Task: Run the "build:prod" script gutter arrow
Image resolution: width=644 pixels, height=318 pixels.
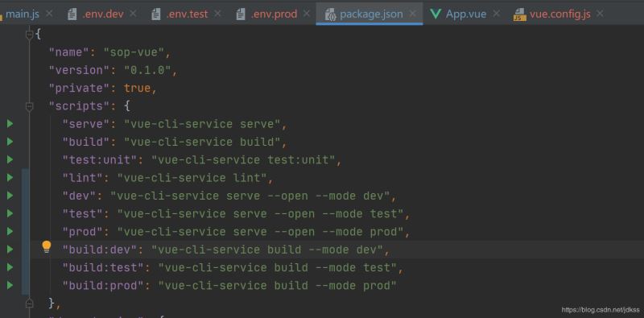Action: coord(10,285)
